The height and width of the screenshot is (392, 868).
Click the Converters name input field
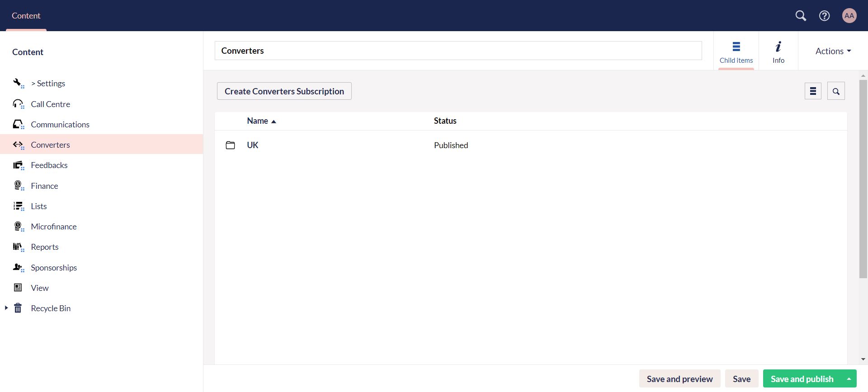458,51
